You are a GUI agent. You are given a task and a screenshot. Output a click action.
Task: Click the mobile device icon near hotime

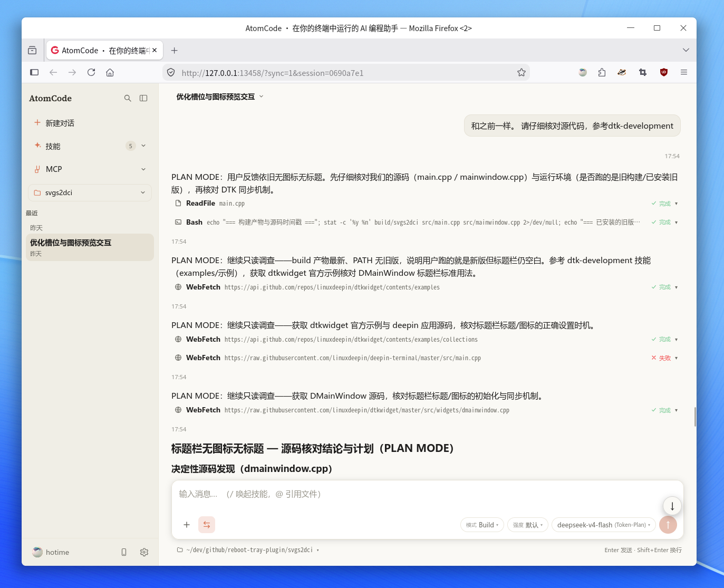[124, 552]
